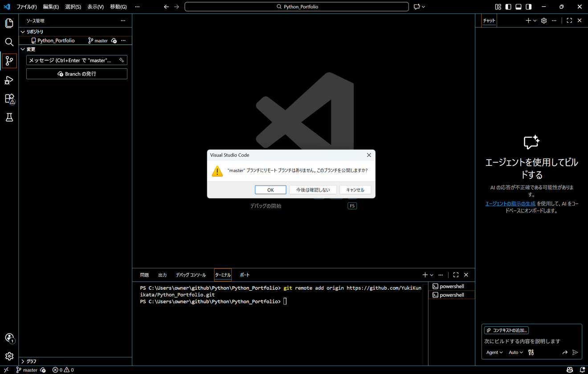588x374 pixels.
Task: Open more actions for Python_Portfolio repository
Action: (x=123, y=41)
